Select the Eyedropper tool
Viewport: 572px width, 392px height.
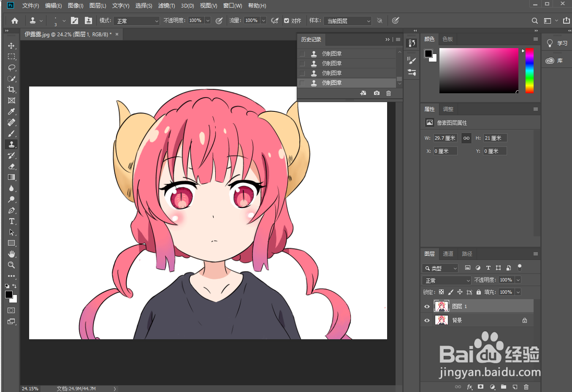[11, 111]
